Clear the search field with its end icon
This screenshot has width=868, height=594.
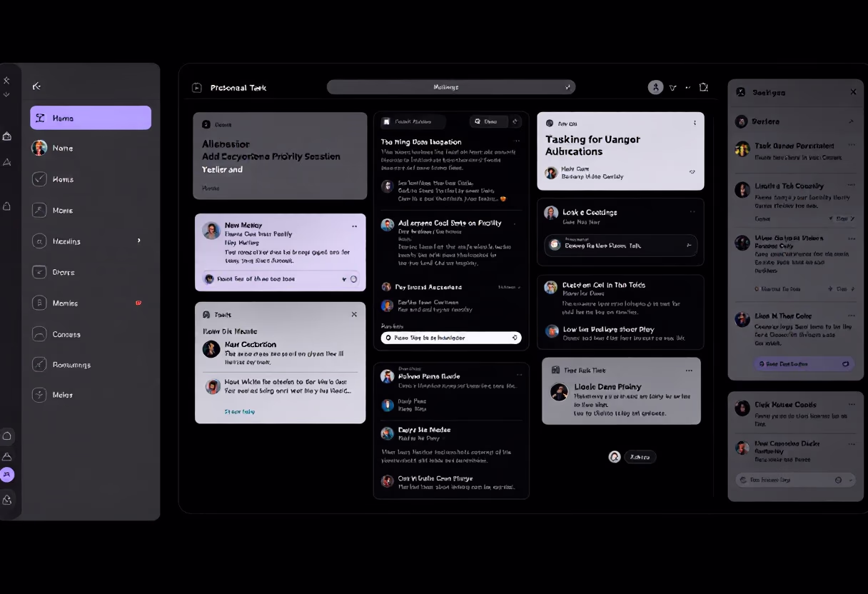click(567, 87)
